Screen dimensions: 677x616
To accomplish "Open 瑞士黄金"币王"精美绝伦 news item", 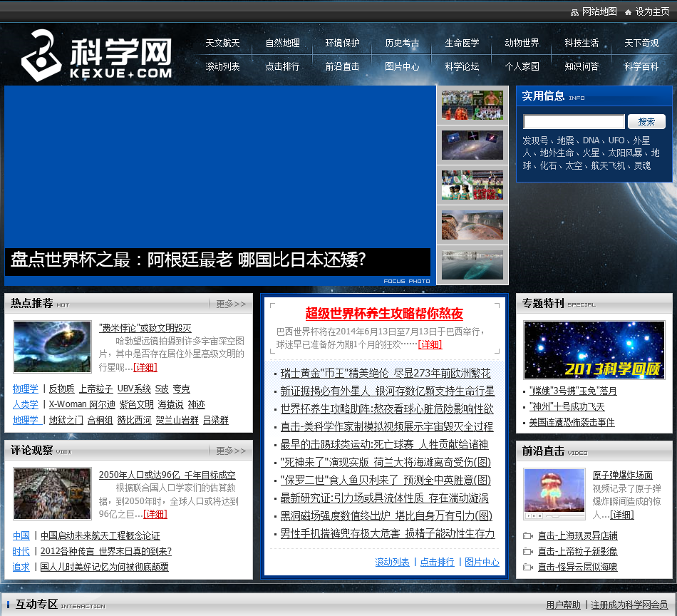I will (x=386, y=373).
